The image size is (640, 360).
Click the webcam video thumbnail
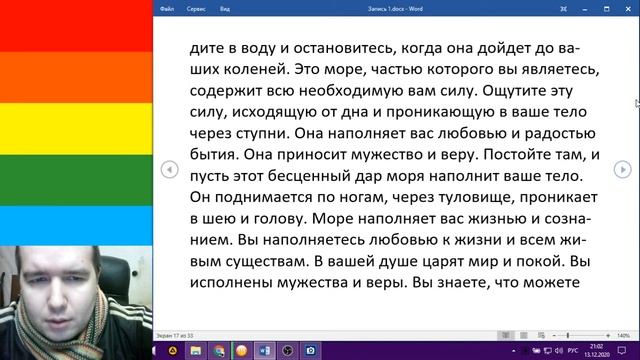[x=76, y=303]
